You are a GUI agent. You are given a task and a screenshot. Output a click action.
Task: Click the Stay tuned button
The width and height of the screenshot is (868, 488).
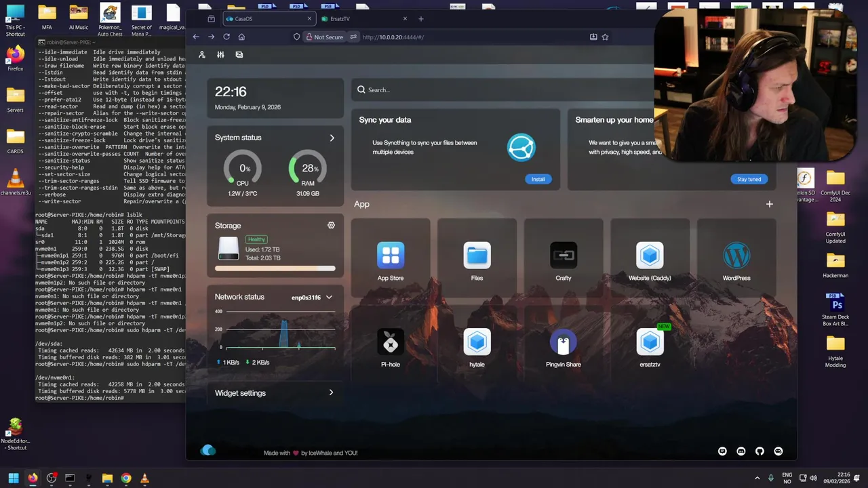pyautogui.click(x=749, y=179)
